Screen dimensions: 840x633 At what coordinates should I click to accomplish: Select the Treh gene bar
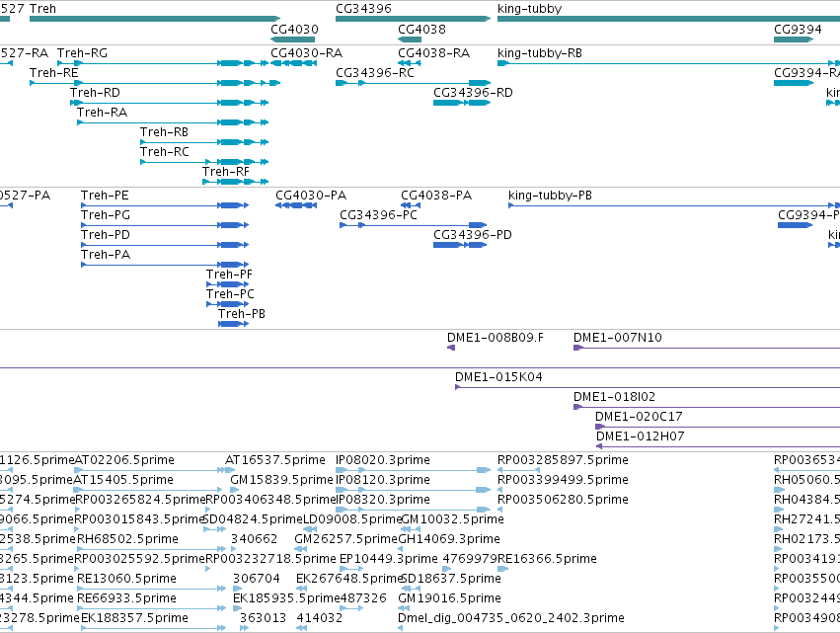[155, 19]
